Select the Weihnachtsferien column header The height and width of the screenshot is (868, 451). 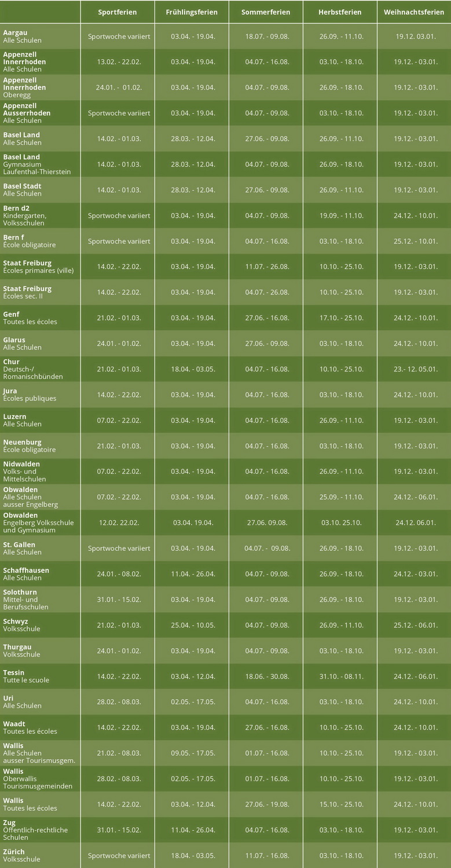[414, 12]
